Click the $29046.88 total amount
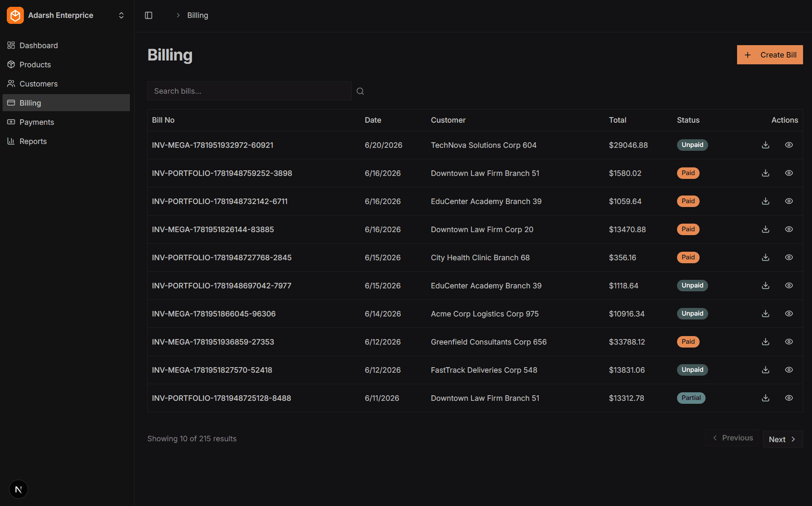This screenshot has height=506, width=812. [x=628, y=145]
